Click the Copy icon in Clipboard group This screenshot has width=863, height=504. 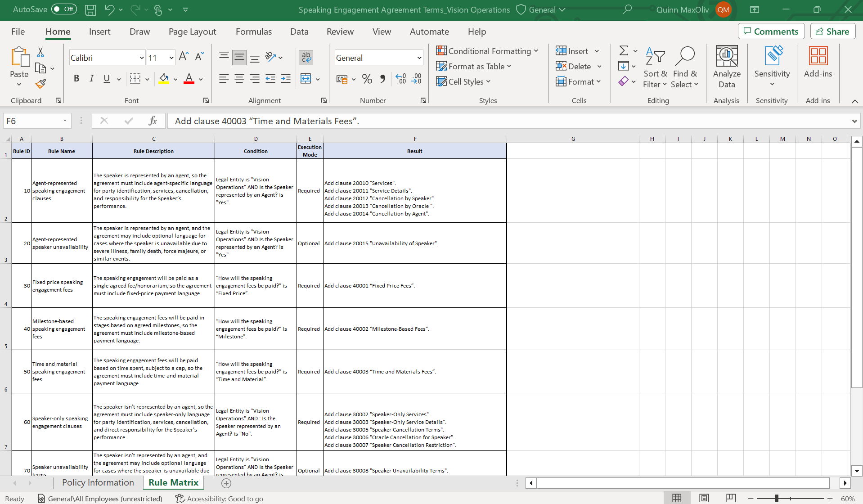pos(40,68)
